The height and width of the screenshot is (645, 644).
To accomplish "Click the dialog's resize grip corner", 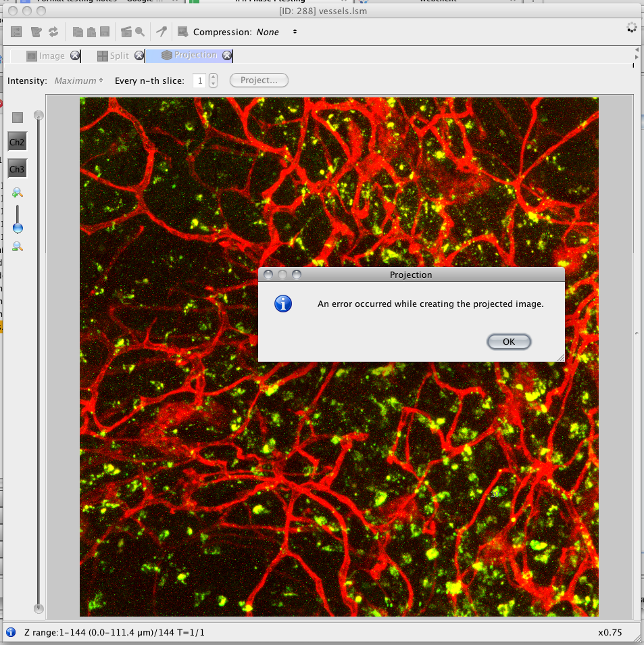I will [561, 358].
